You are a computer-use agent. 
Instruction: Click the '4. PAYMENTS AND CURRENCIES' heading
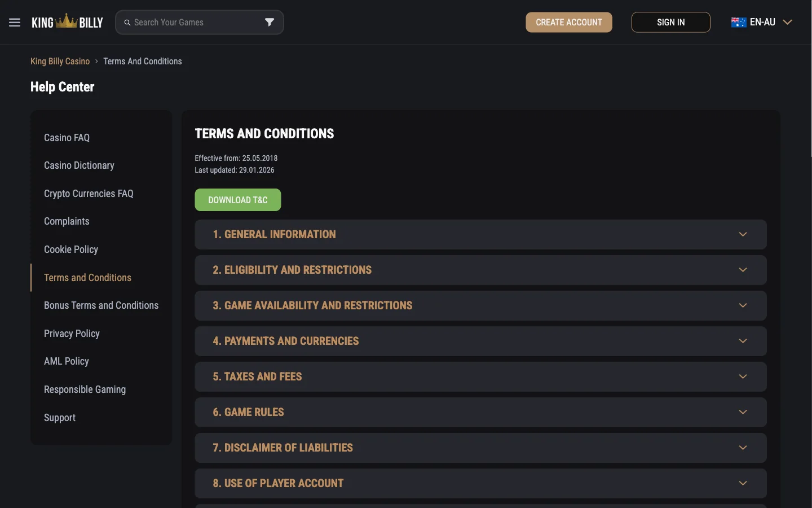286,341
